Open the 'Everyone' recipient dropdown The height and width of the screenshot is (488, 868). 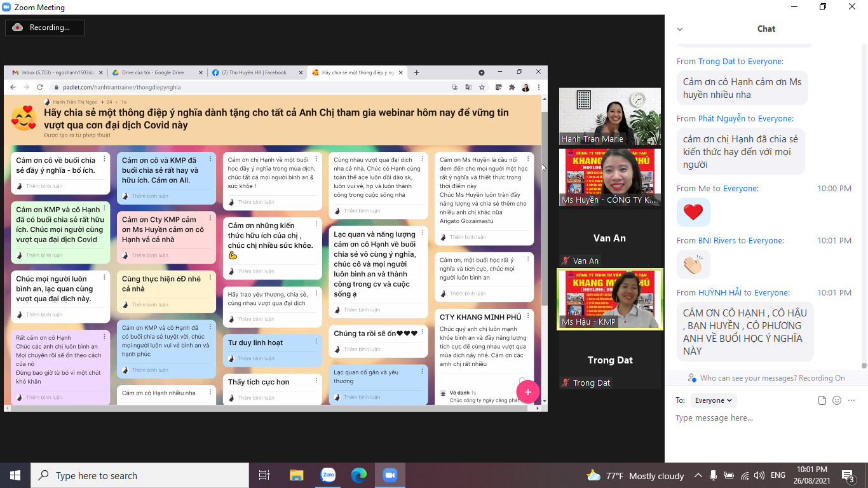(x=713, y=400)
